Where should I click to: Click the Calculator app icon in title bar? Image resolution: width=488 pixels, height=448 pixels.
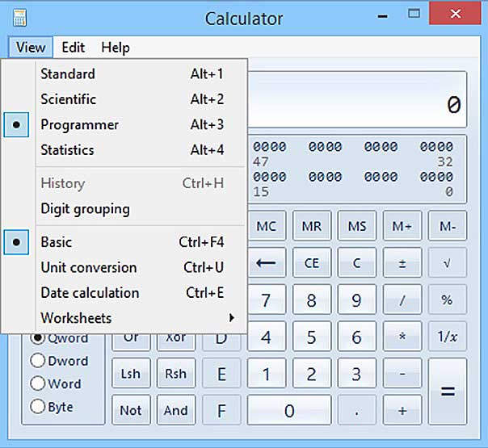pos(19,17)
